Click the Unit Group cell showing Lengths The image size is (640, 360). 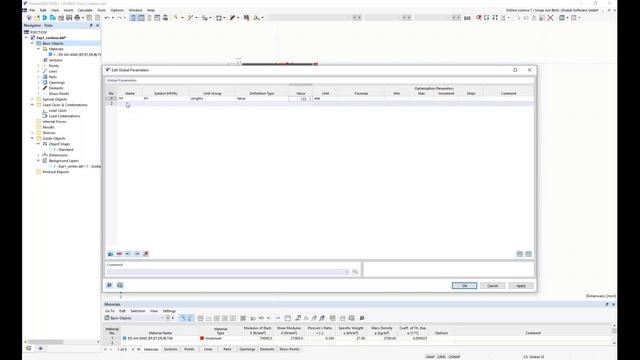pyautogui.click(x=212, y=99)
